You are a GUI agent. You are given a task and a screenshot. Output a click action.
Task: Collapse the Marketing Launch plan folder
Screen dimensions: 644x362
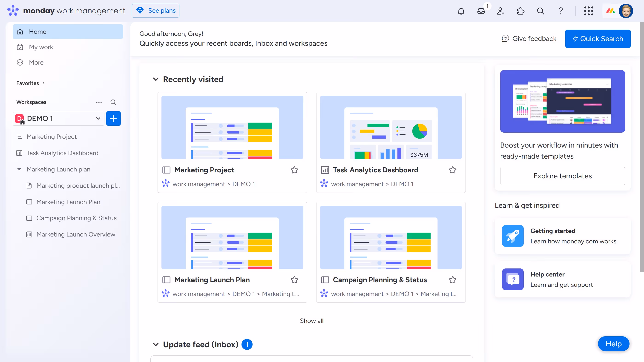(x=20, y=169)
